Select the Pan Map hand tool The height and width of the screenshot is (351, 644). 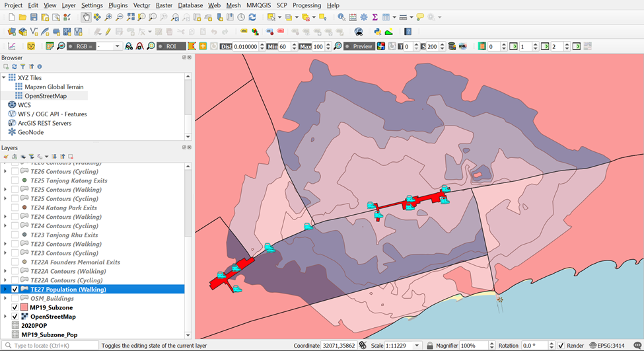pyautogui.click(x=87, y=17)
